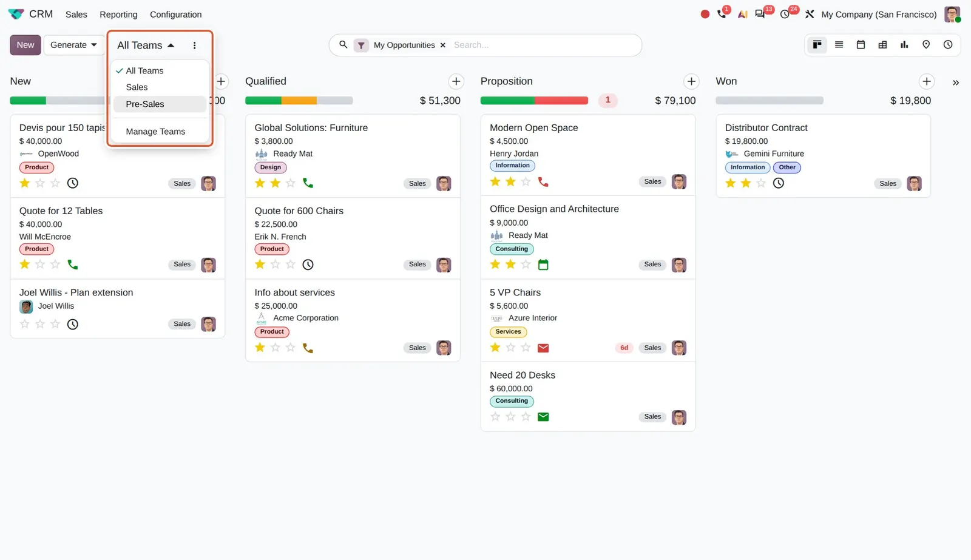
Task: Click the red recording status dot
Action: point(705,14)
